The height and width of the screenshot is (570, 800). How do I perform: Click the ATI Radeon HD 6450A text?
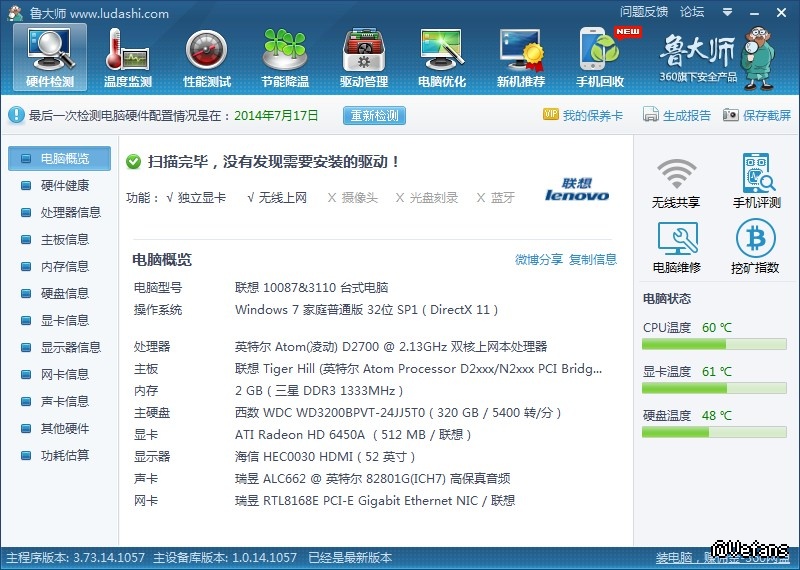(353, 435)
